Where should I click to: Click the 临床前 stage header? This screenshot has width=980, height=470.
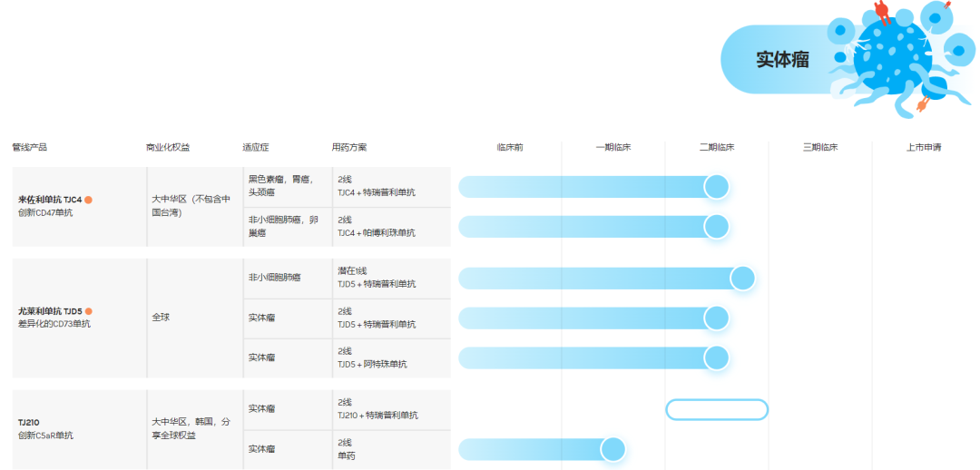click(x=510, y=148)
